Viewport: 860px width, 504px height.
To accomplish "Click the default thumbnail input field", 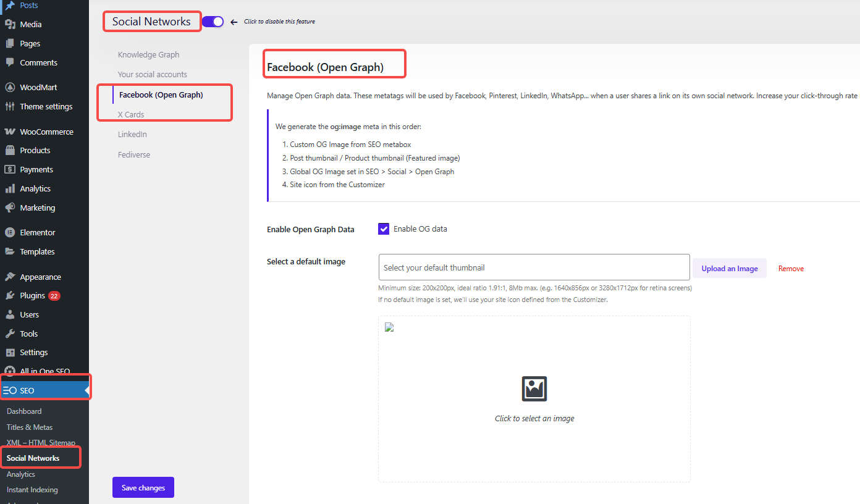I will (x=534, y=267).
